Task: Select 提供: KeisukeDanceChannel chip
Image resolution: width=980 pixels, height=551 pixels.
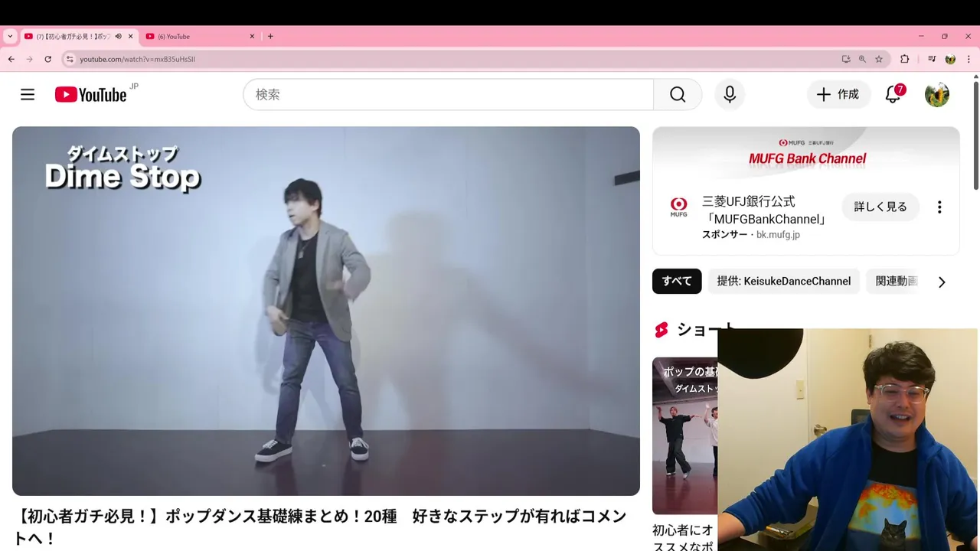Action: 783,281
